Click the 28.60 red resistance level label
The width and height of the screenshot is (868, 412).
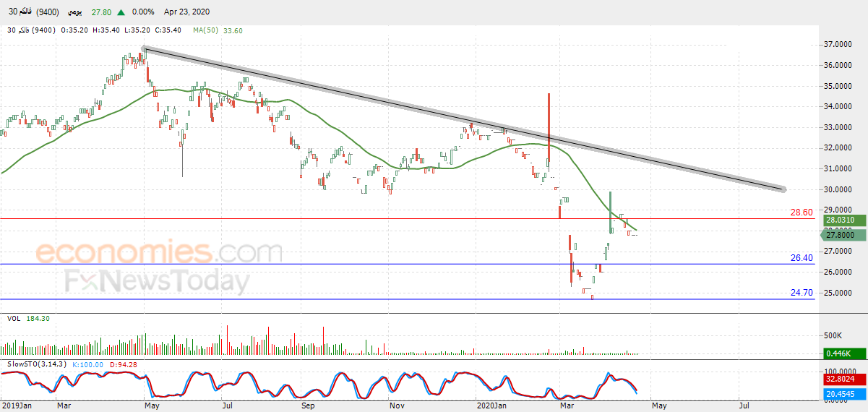click(802, 213)
